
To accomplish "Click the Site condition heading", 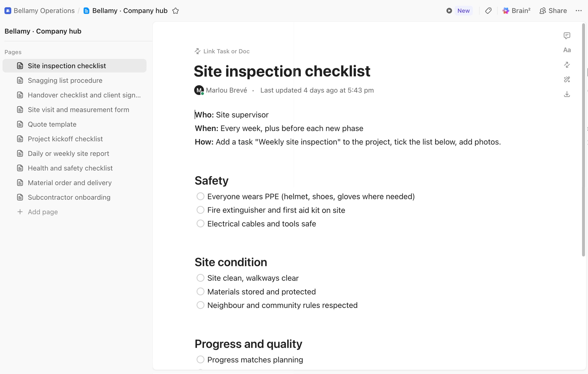I will (231, 262).
